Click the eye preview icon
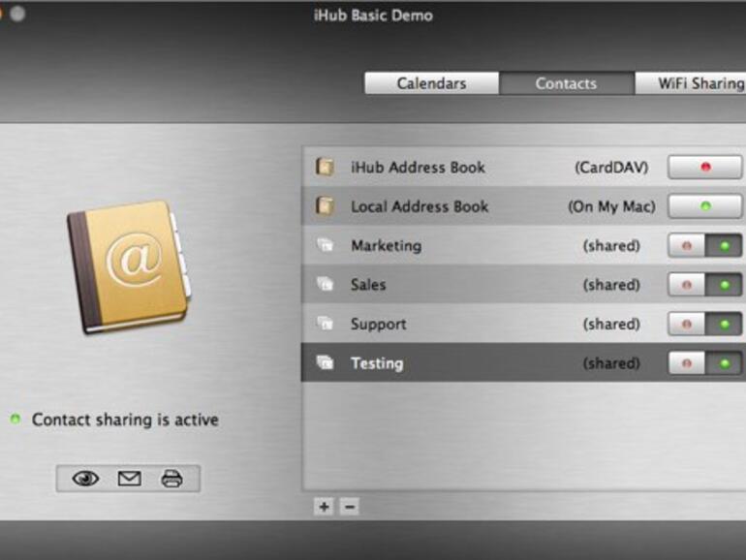The height and width of the screenshot is (560, 746). tap(85, 479)
